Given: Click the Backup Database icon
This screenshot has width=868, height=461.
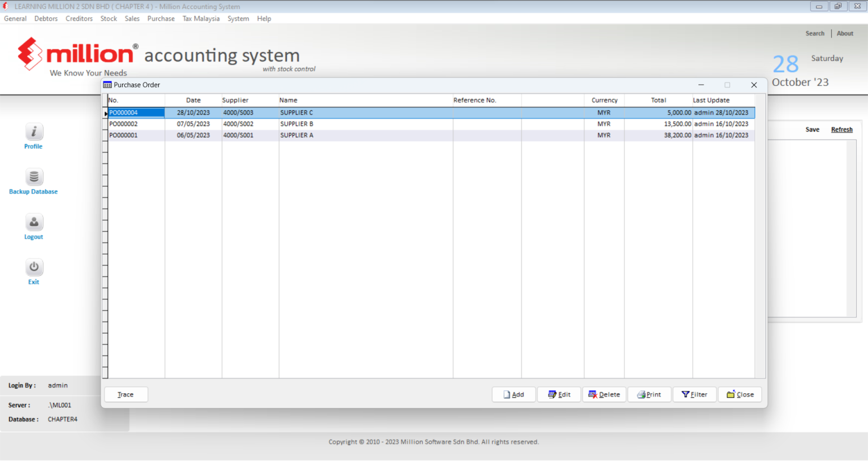Looking at the screenshot, I should tap(34, 177).
